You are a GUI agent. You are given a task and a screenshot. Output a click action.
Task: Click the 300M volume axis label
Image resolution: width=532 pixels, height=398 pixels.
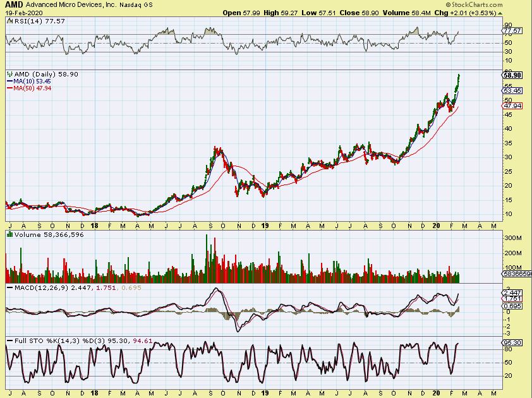pyautogui.click(x=513, y=238)
